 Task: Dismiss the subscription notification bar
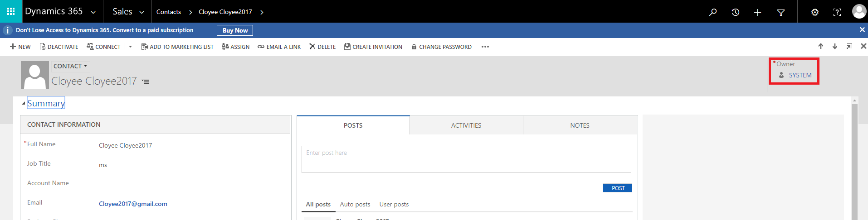(x=862, y=30)
